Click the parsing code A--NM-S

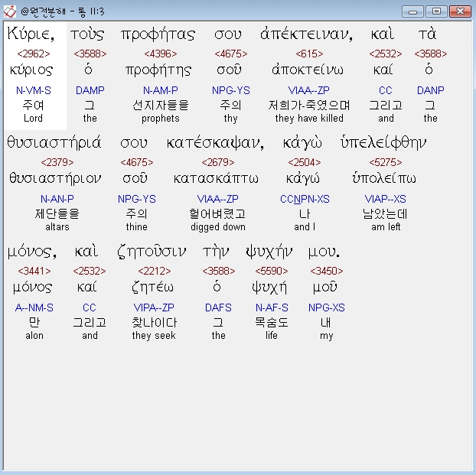34,307
